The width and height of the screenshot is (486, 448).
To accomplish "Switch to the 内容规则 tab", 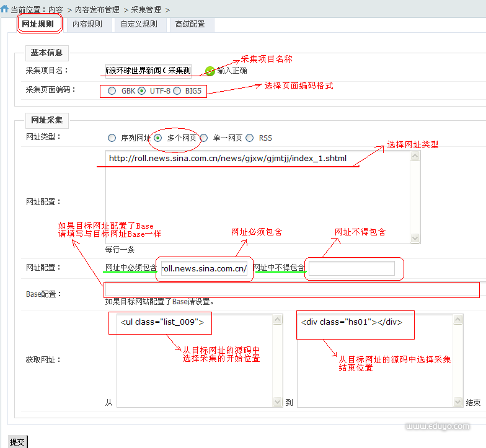I will (x=87, y=24).
